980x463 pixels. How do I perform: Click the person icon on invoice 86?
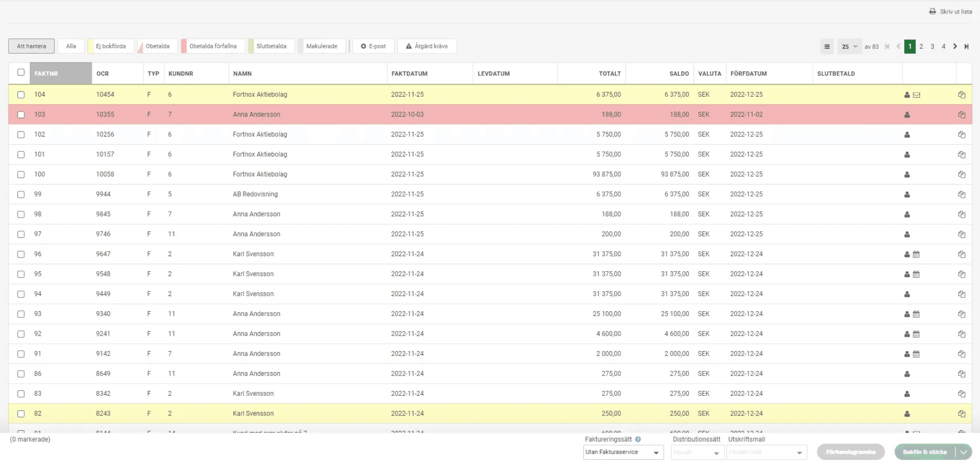point(907,374)
